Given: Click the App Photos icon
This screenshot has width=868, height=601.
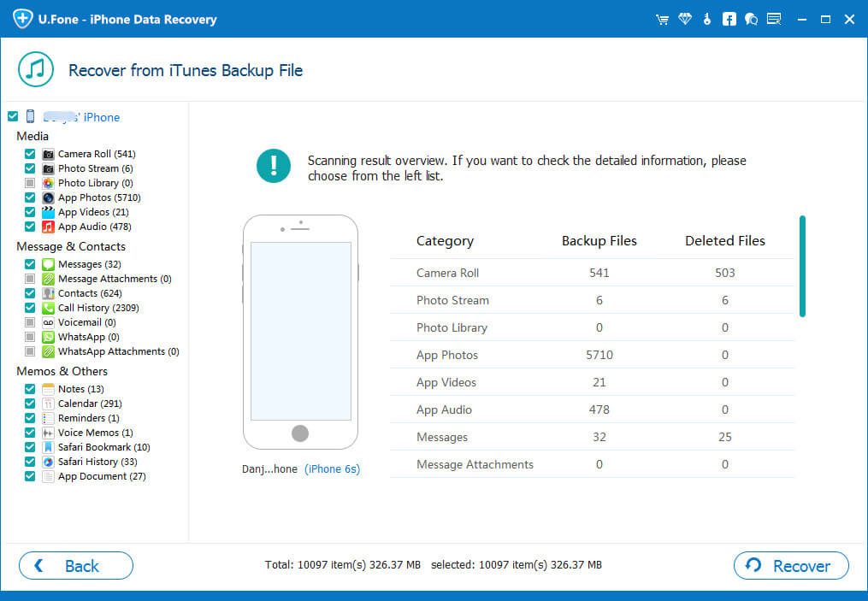Looking at the screenshot, I should pyautogui.click(x=48, y=197).
